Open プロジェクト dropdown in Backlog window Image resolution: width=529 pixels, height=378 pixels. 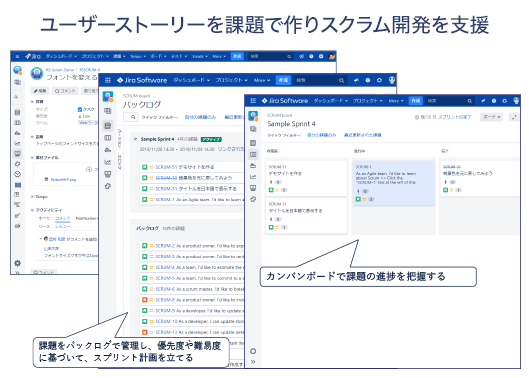pyautogui.click(x=231, y=80)
